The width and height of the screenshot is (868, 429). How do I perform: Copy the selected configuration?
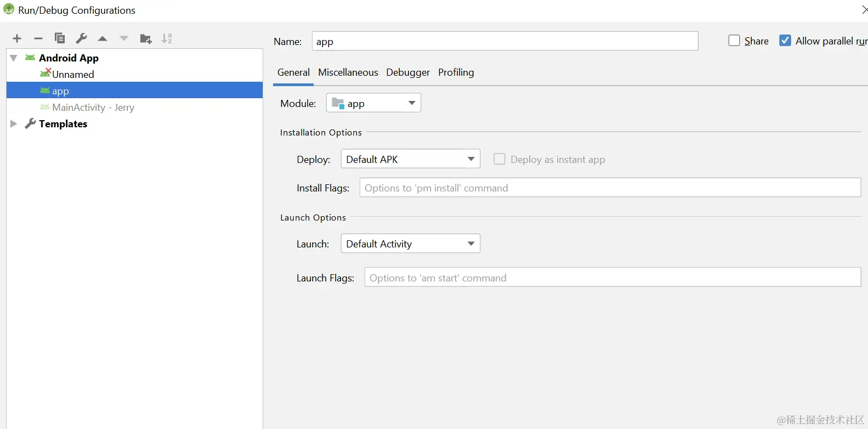pos(60,38)
